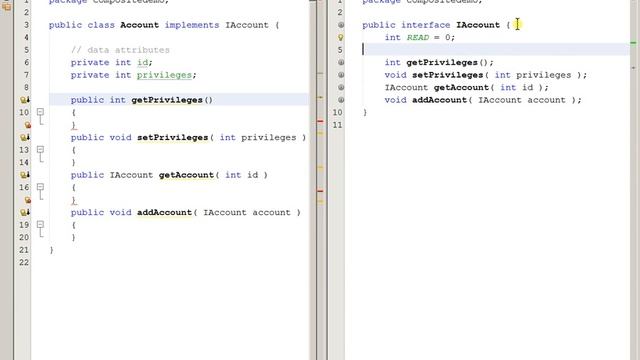
Task: Click the implemented icon beside interface addAccount
Action: coord(341,100)
